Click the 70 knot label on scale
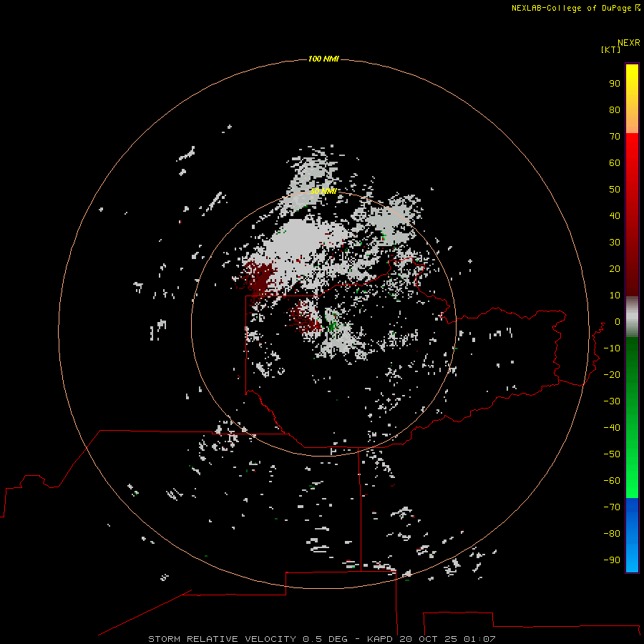644x644 pixels. tap(615, 137)
